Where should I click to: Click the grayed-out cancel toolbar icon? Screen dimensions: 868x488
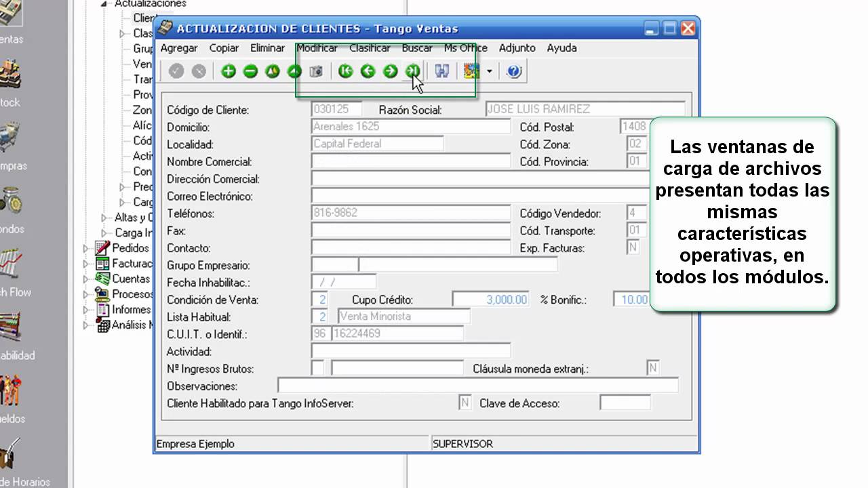(x=199, y=71)
